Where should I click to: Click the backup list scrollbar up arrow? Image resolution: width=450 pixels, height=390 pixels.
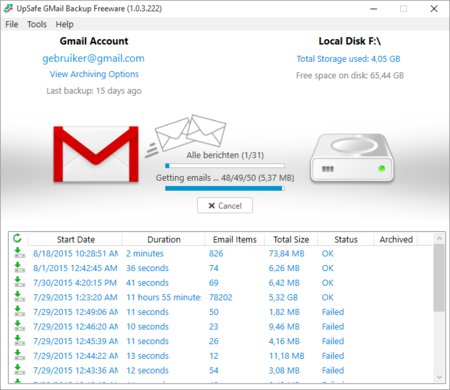[439, 238]
